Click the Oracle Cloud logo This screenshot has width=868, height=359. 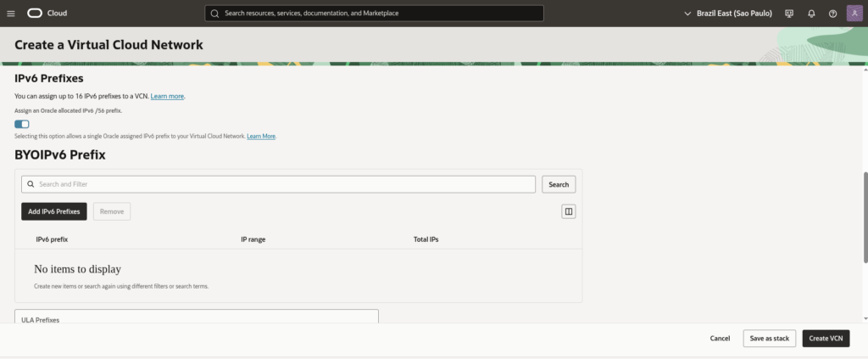(47, 14)
